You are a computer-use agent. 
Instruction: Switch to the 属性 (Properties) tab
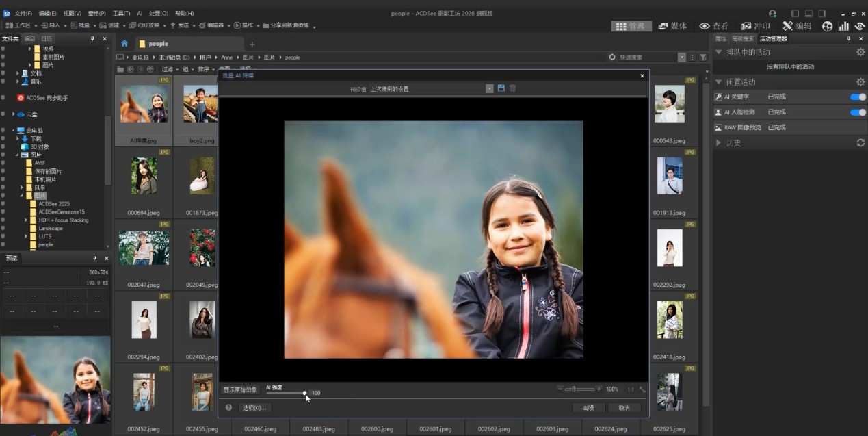coord(720,39)
